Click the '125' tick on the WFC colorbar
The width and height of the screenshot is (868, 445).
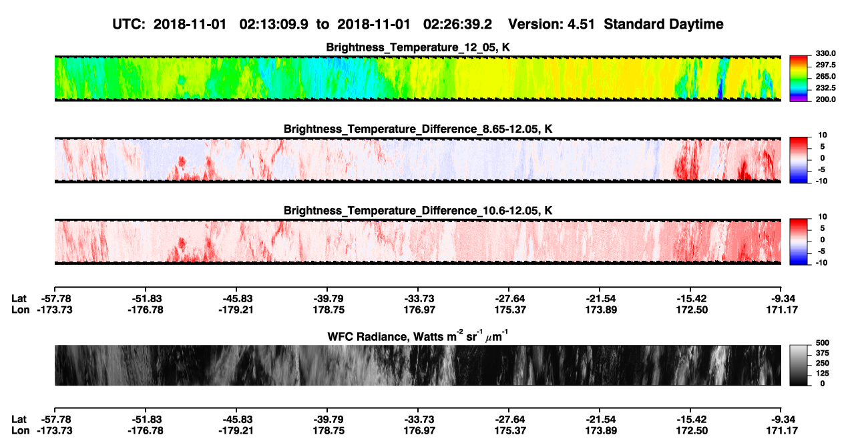pos(822,373)
